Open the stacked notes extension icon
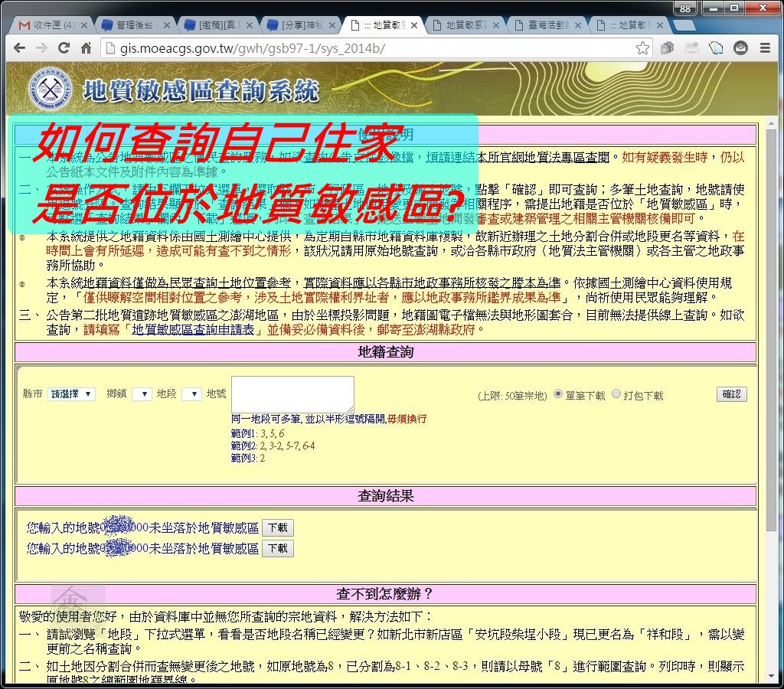Viewport: 784px width, 689px height. click(x=716, y=48)
